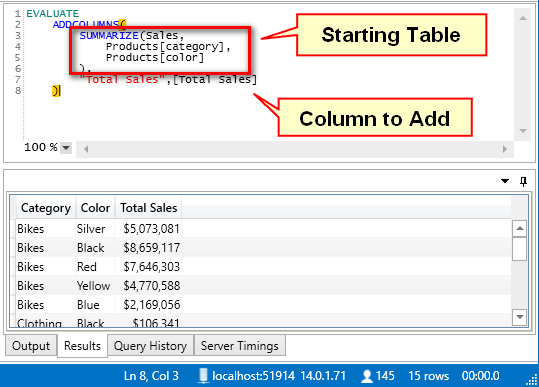Image resolution: width=539 pixels, height=387 pixels.
Task: Click Products[category] in the query
Action: point(165,46)
